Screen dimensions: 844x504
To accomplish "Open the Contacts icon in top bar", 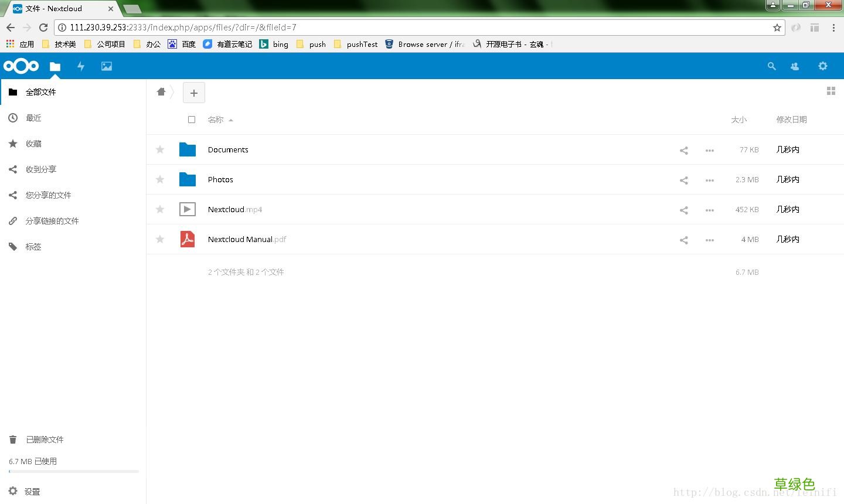I will 794,66.
